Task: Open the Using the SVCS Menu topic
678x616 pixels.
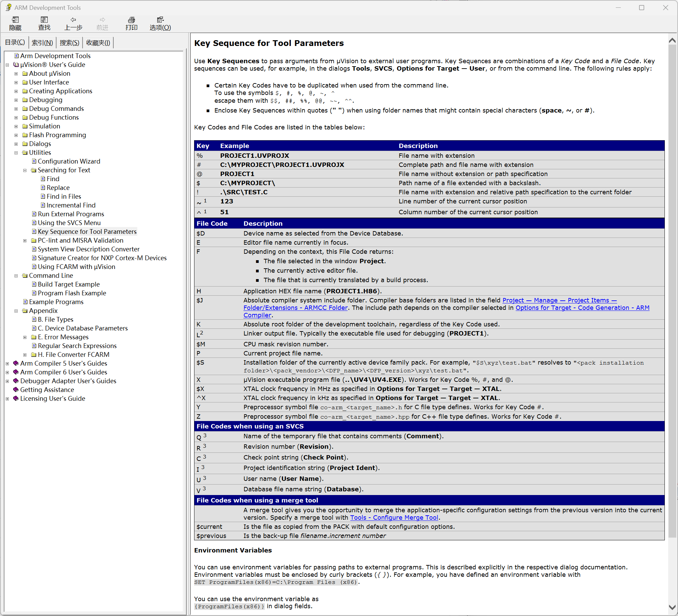Action: pyautogui.click(x=69, y=223)
